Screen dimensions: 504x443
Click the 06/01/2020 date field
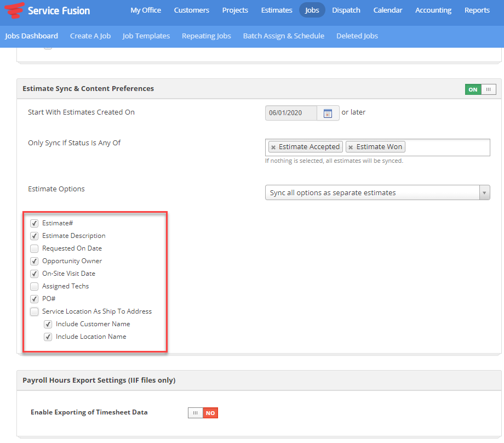[291, 113]
